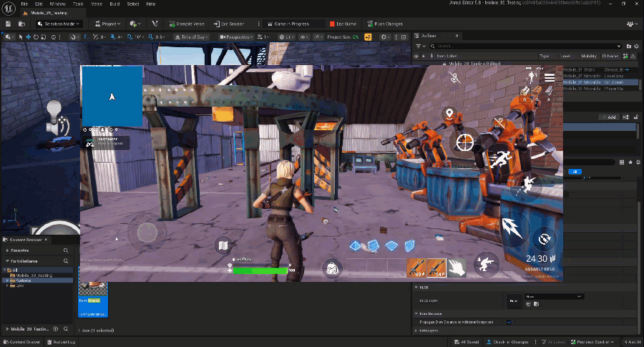This screenshot has width=644, height=347.
Task: Toggle the Outliner visibility eye column
Action: tap(417, 55)
